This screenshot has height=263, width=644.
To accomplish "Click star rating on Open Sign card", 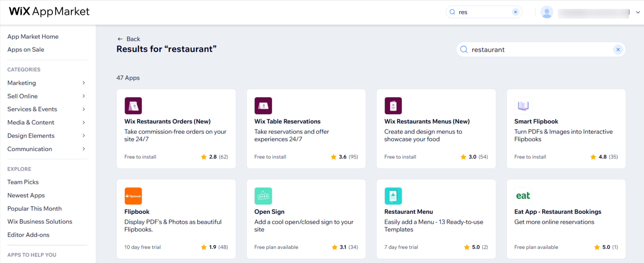I will 345,247.
